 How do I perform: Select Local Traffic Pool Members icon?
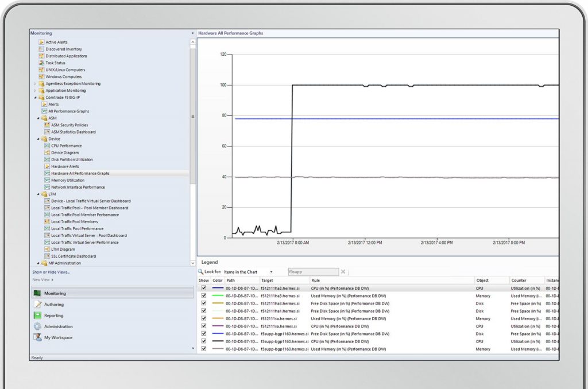[x=47, y=221]
